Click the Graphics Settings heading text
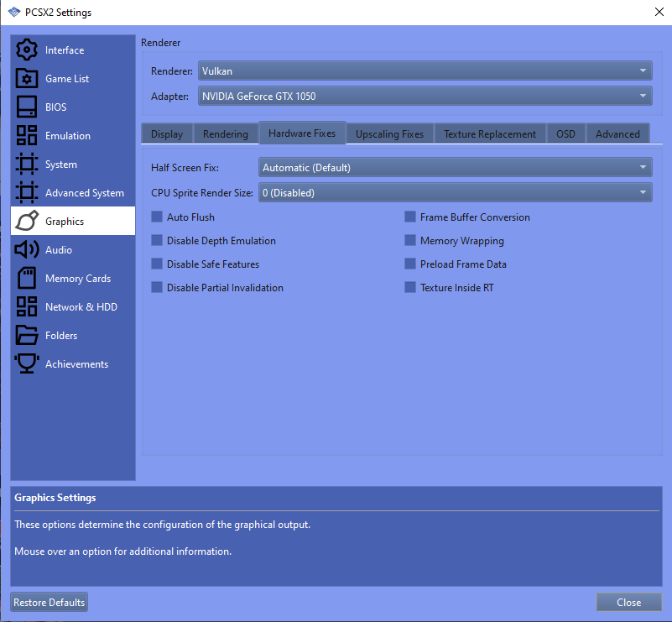 55,498
